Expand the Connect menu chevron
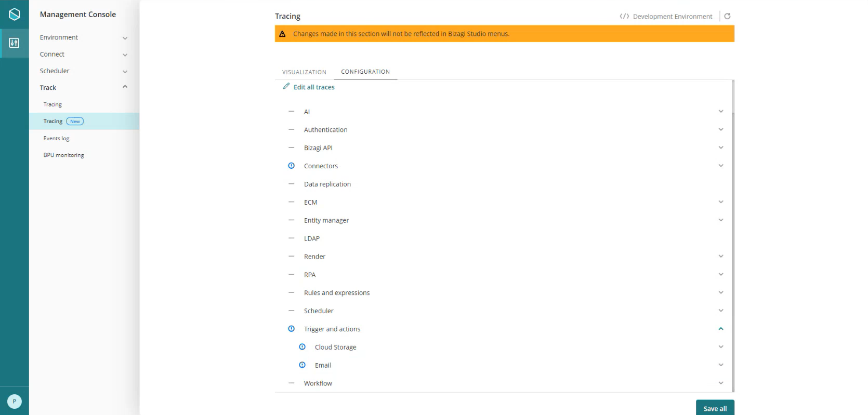Image resolution: width=868 pixels, height=415 pixels. (x=125, y=55)
